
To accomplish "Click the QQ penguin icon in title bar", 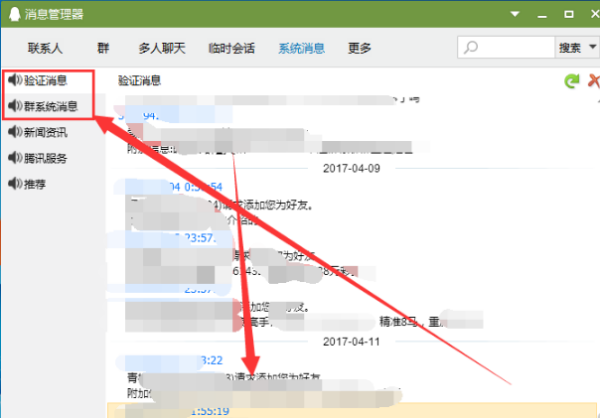I will tap(15, 15).
